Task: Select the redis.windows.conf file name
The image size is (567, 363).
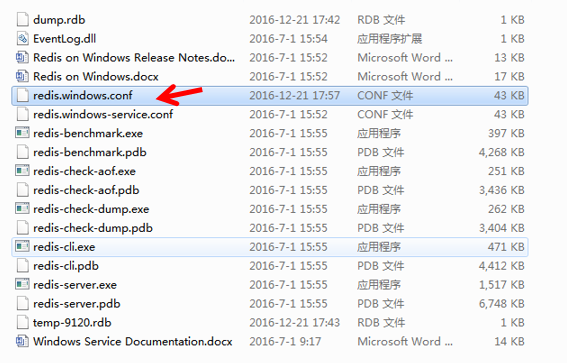Action: tap(83, 95)
